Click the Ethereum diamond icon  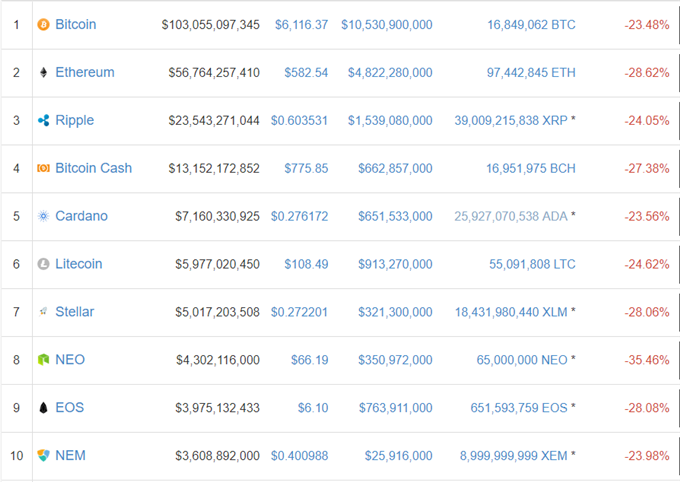(x=43, y=72)
